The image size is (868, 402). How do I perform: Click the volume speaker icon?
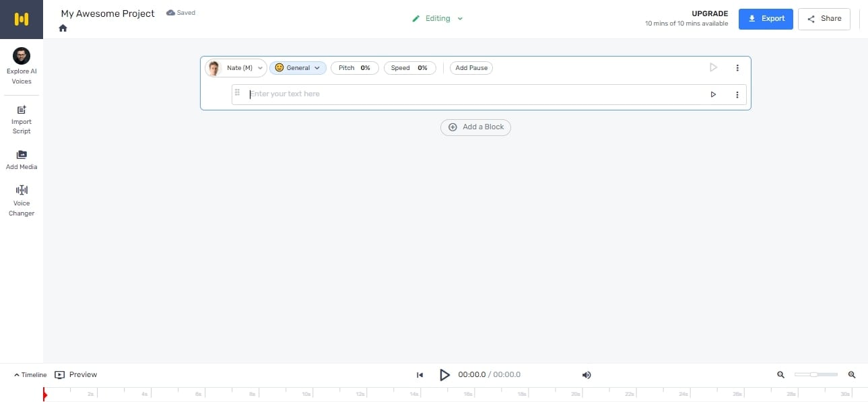[x=587, y=375]
